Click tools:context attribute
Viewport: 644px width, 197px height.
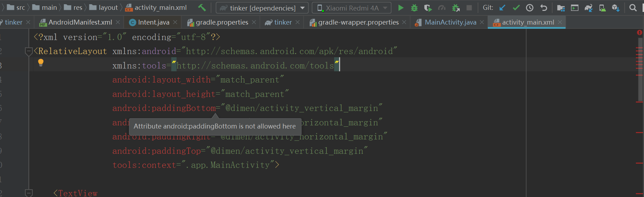click(144, 165)
